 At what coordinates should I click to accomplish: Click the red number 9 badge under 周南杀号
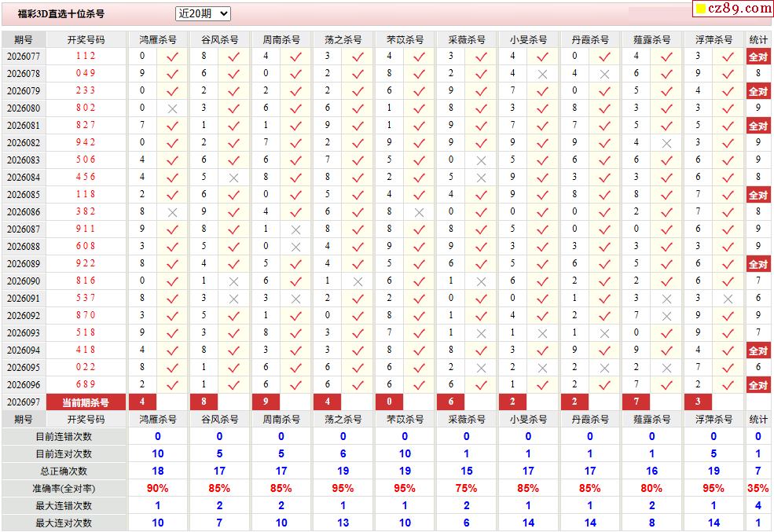click(266, 402)
